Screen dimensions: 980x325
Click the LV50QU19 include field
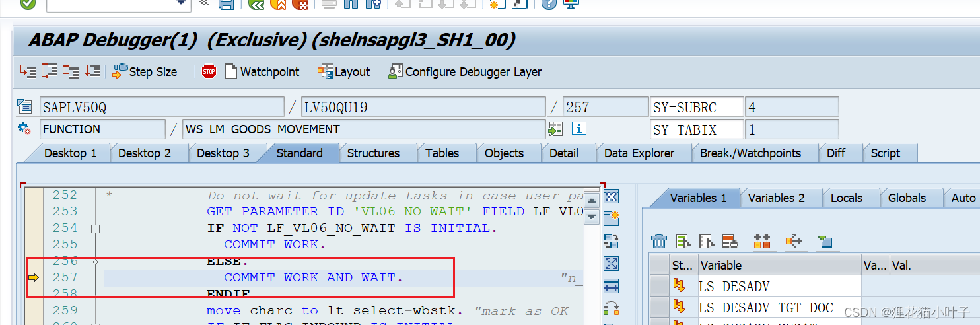(x=423, y=107)
